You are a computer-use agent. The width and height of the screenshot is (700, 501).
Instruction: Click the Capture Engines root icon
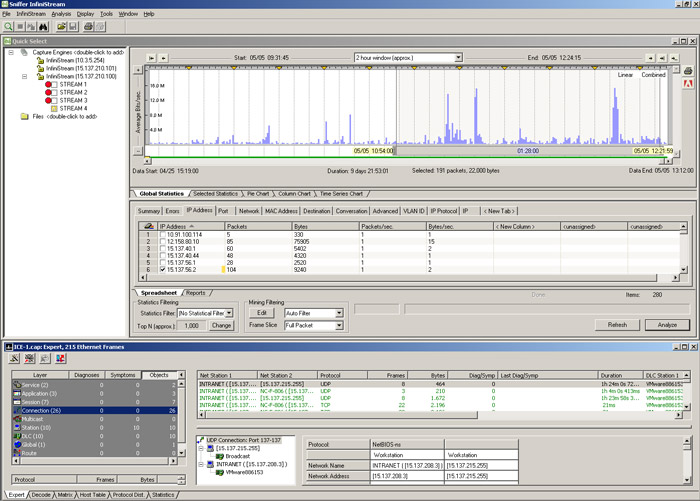click(24, 52)
